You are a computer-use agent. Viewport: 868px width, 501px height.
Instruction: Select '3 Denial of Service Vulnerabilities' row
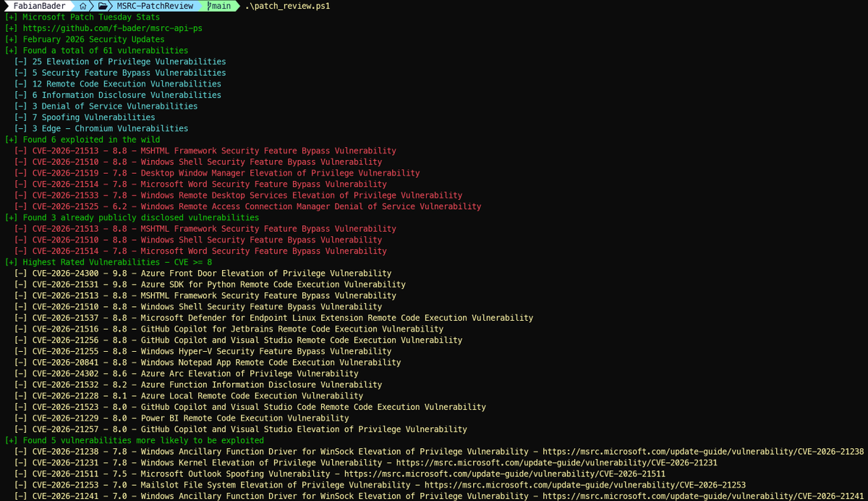click(106, 106)
